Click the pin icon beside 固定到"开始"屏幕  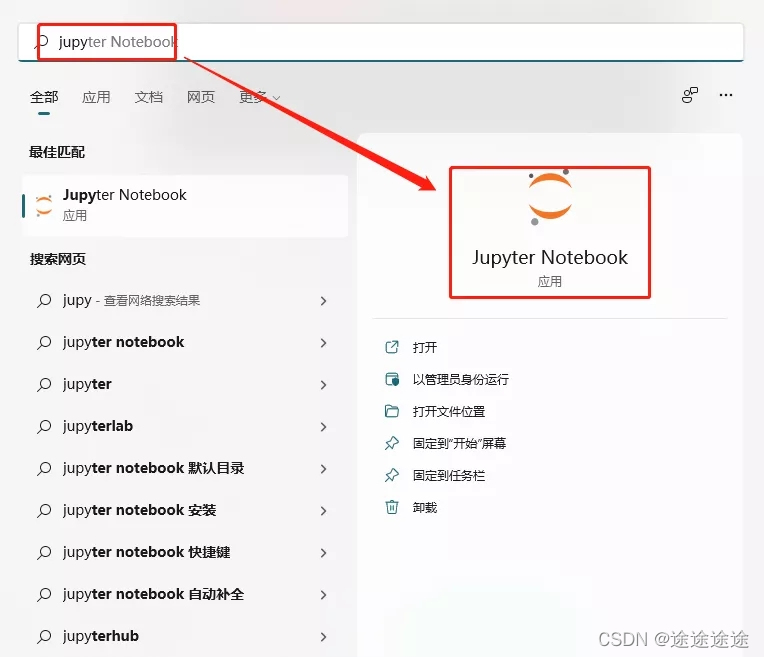click(392, 444)
